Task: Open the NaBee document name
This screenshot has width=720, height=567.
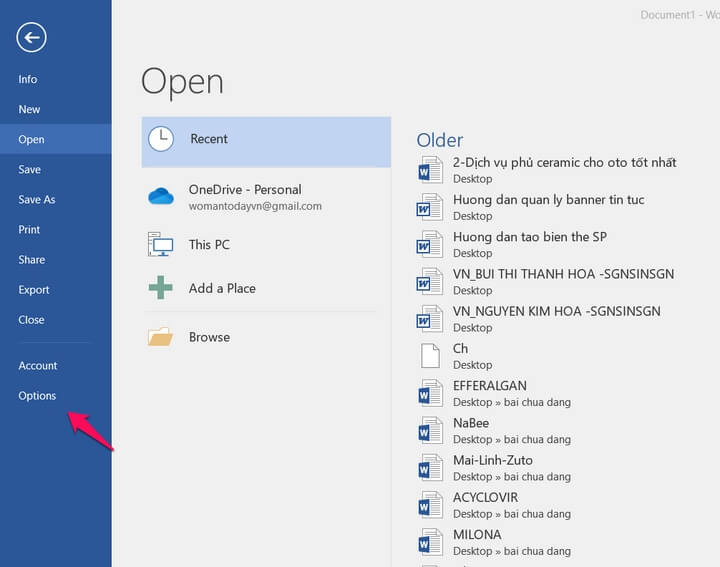Action: click(471, 423)
